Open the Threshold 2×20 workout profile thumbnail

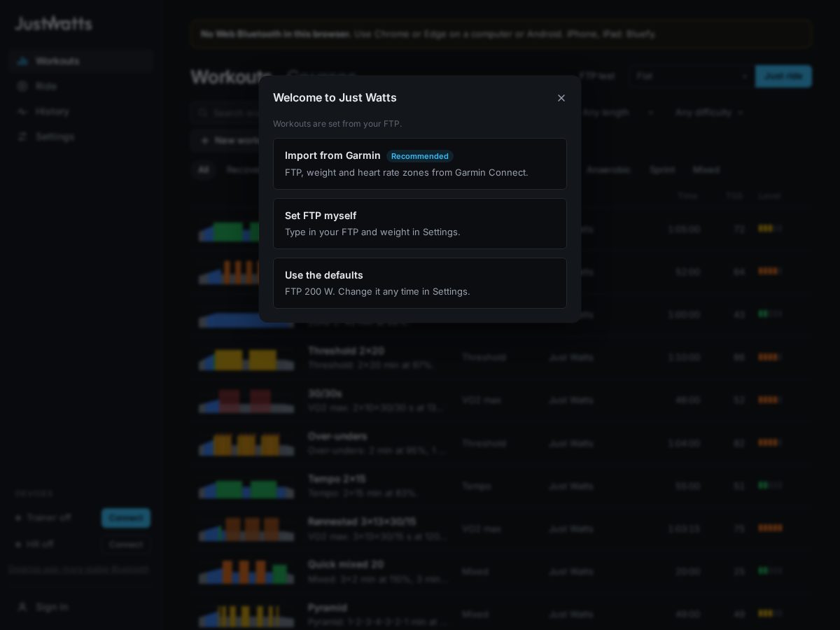tap(246, 358)
